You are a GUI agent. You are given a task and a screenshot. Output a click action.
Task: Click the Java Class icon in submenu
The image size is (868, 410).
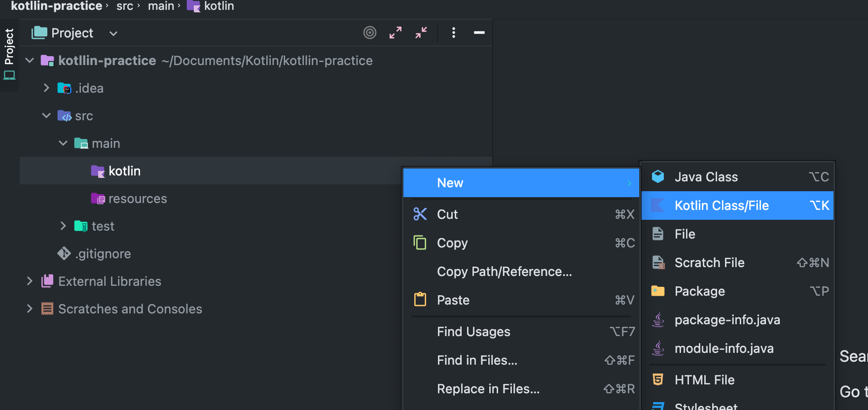click(658, 176)
